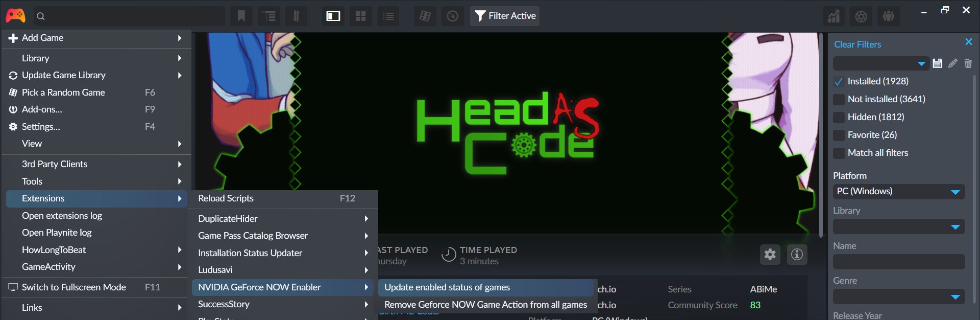Check the Favorite (26) filter

(838, 135)
